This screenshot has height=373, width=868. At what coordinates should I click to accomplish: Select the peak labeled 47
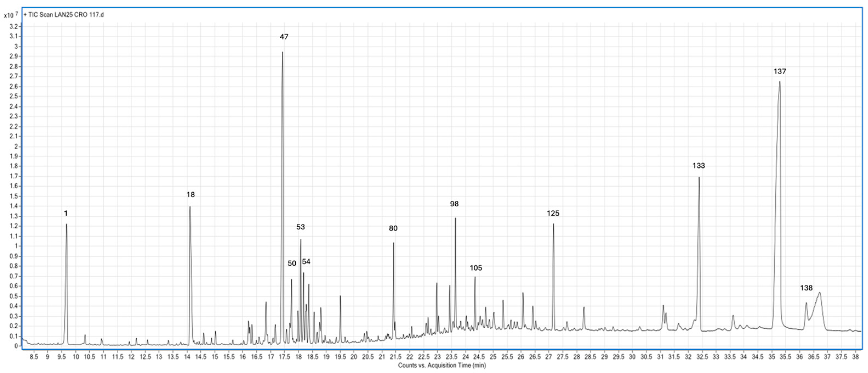tap(282, 54)
